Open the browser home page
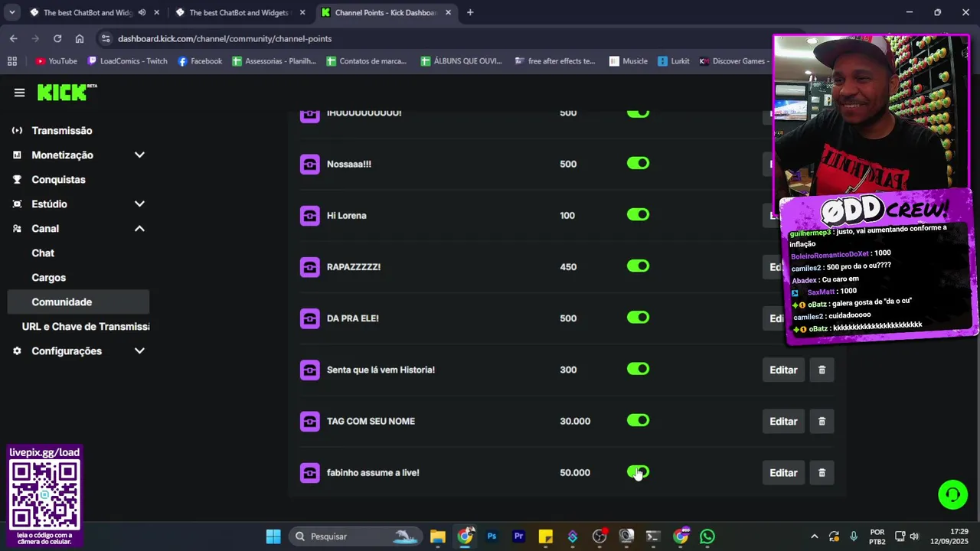Viewport: 980px width, 551px height. click(x=80, y=38)
